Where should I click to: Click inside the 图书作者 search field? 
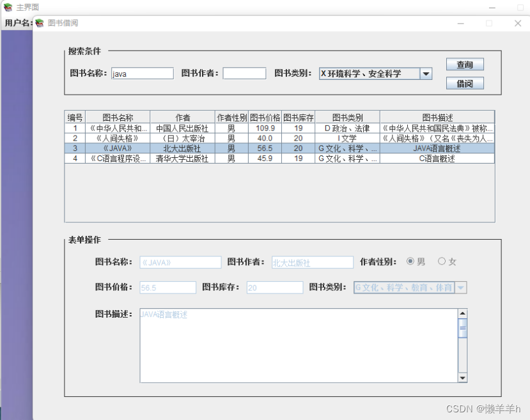coord(244,73)
